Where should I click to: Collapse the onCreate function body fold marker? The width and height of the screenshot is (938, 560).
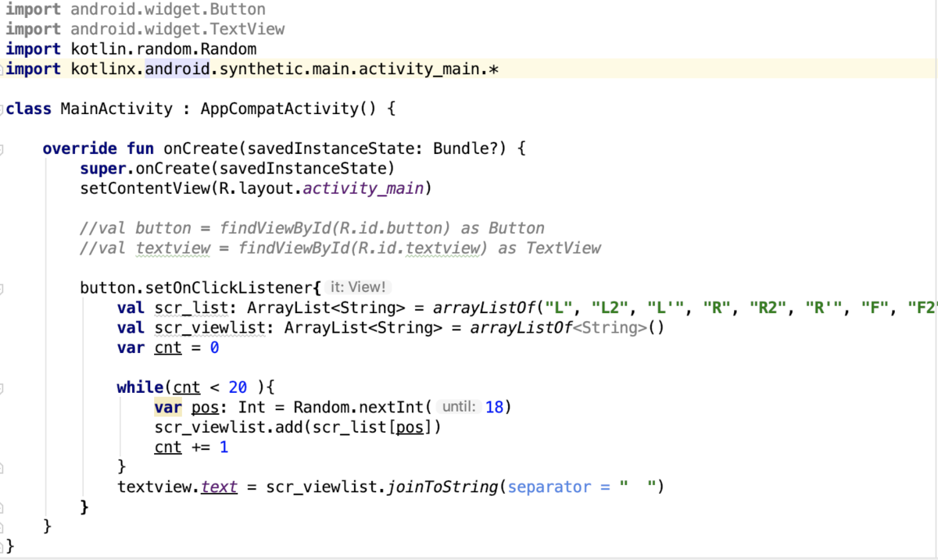coord(3,148)
